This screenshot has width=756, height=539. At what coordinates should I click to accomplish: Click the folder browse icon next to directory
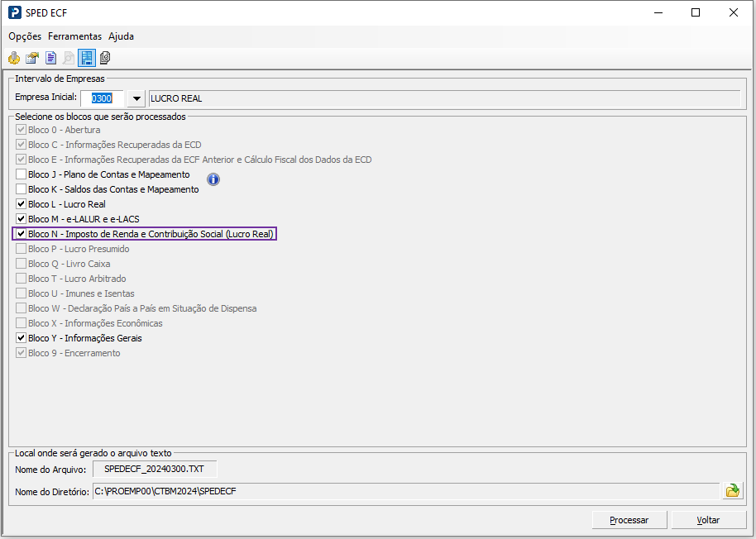732,491
